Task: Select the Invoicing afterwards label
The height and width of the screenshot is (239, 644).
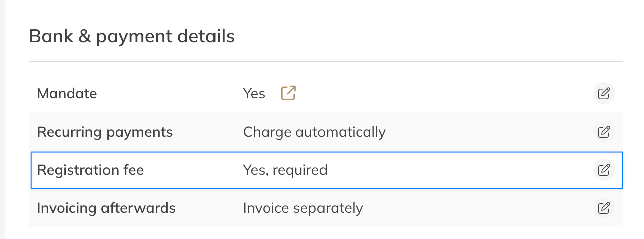Action: pyautogui.click(x=106, y=208)
